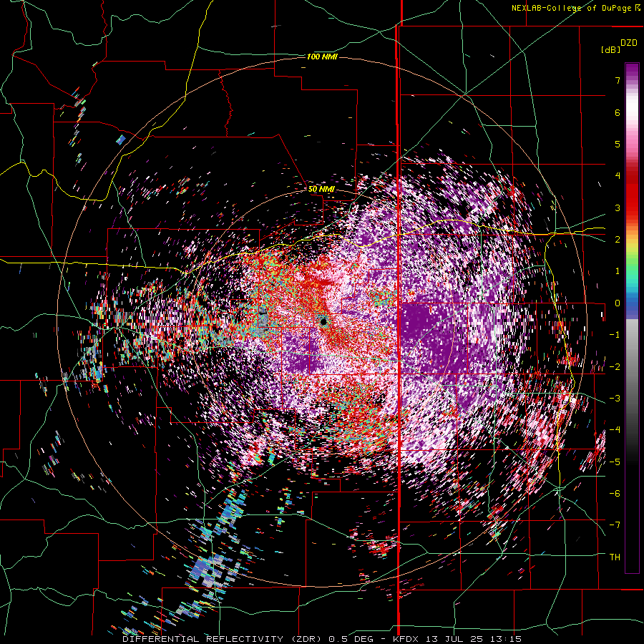Click the scale value -4
The image size is (644, 644).
(x=615, y=429)
